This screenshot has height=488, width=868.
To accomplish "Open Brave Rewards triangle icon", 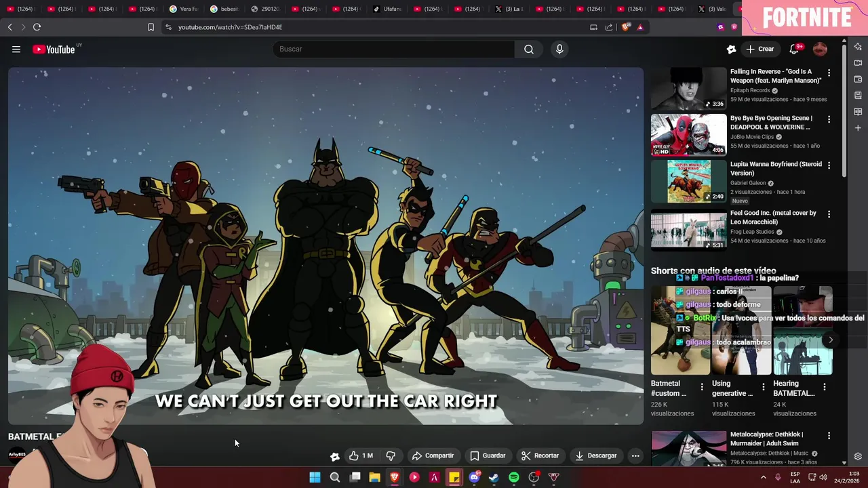I will (x=639, y=27).
